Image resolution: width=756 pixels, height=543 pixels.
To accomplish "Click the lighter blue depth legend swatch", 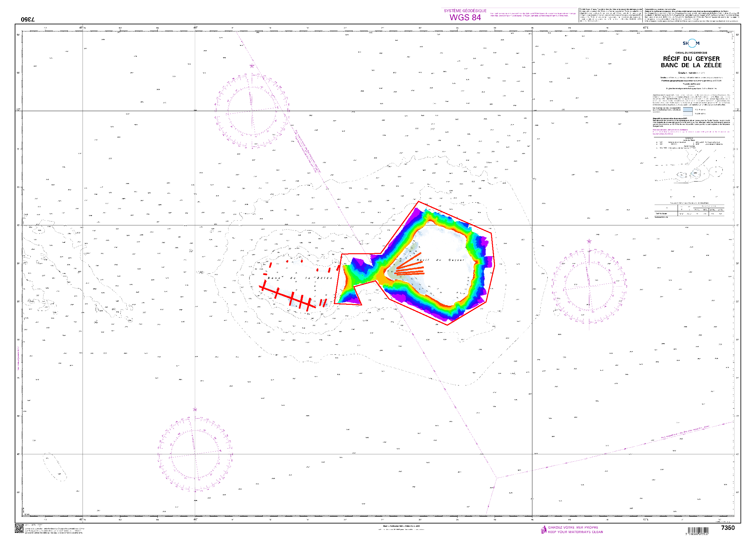I will (687, 113).
